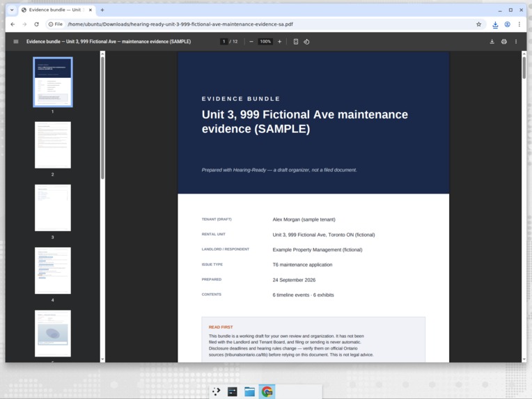Click the address bar file path
532x399 pixels.
pyautogui.click(x=180, y=24)
